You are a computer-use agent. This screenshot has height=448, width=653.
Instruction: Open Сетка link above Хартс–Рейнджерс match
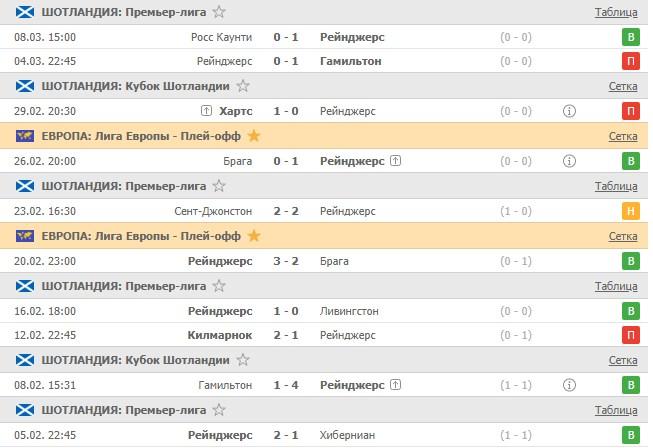pyautogui.click(x=622, y=87)
